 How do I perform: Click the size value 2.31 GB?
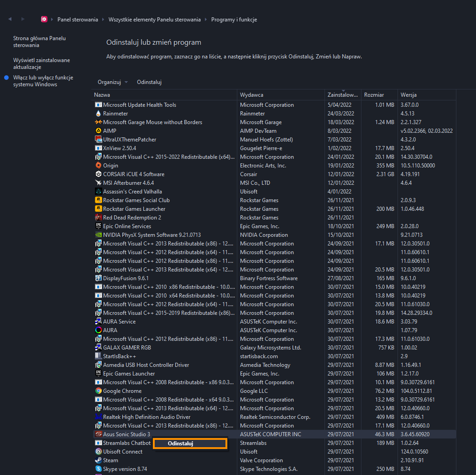(385, 174)
